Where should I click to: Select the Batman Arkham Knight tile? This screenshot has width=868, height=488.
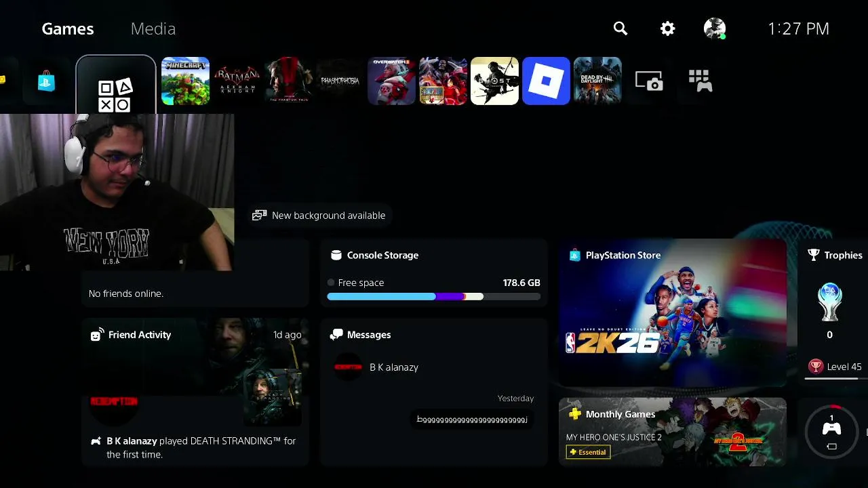click(x=237, y=81)
